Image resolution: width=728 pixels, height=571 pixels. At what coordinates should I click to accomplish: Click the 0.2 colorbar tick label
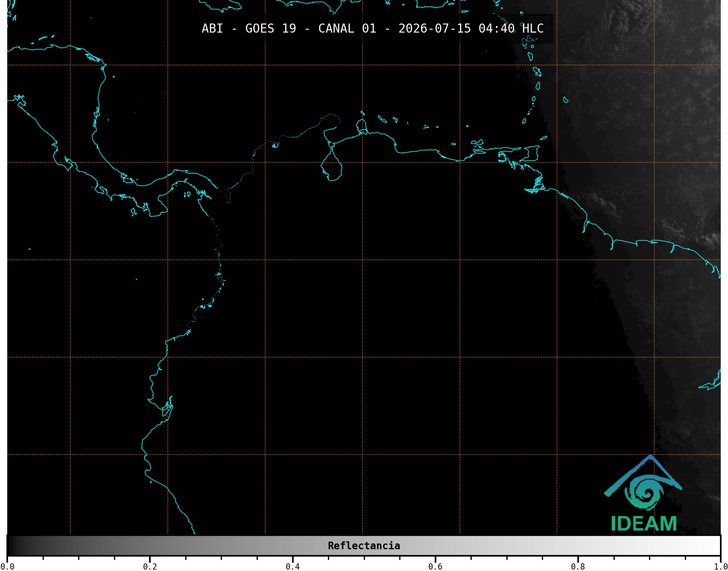coord(150,567)
